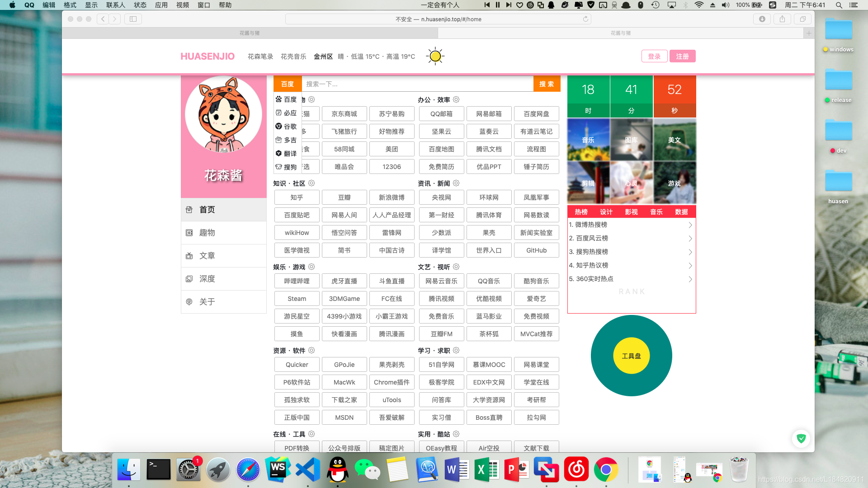868x488 pixels.
Task: Click the HUASENJIO logo
Action: (x=208, y=56)
